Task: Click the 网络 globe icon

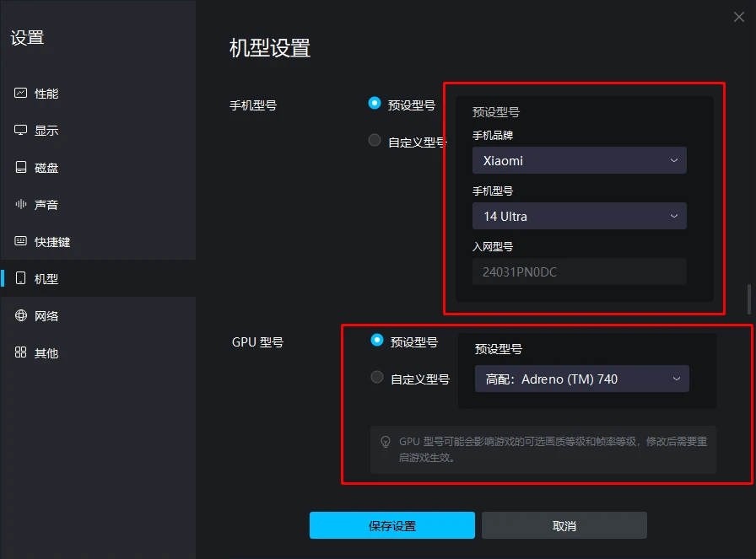Action: click(x=21, y=315)
